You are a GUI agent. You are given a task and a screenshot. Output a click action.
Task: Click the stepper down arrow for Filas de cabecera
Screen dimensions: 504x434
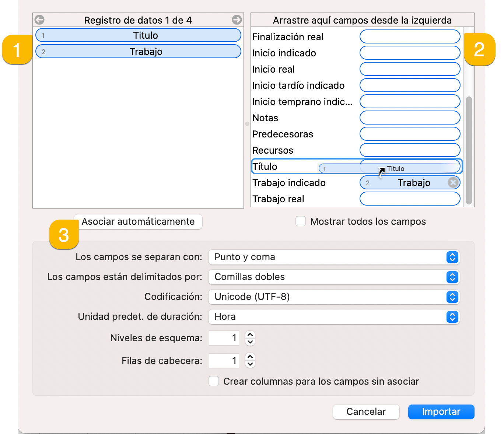point(250,364)
